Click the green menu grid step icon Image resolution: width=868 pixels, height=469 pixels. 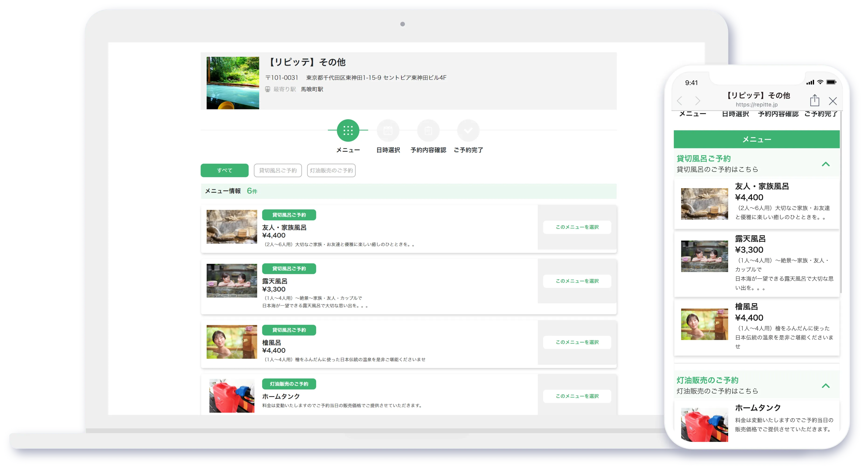[348, 130]
